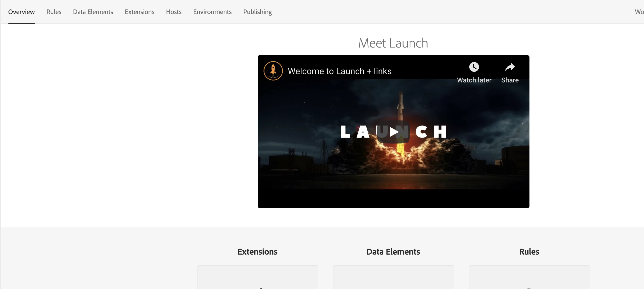Open the Publishing tab
644x289 pixels.
(257, 12)
